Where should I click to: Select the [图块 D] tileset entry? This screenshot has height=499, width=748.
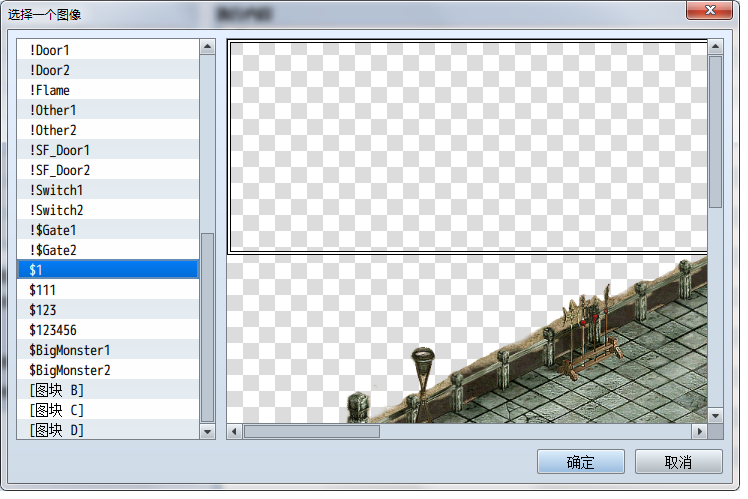click(x=108, y=430)
